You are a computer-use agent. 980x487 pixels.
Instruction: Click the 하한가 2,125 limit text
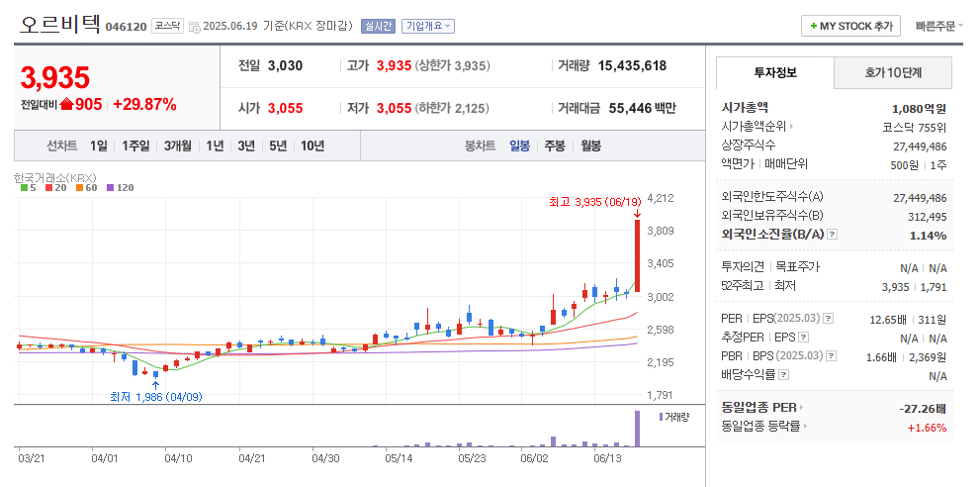(x=453, y=108)
